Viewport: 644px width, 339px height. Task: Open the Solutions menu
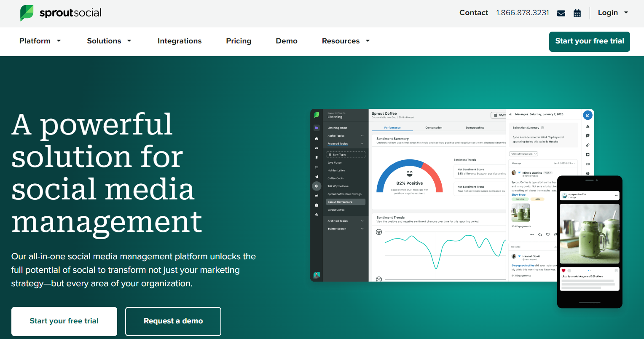109,41
